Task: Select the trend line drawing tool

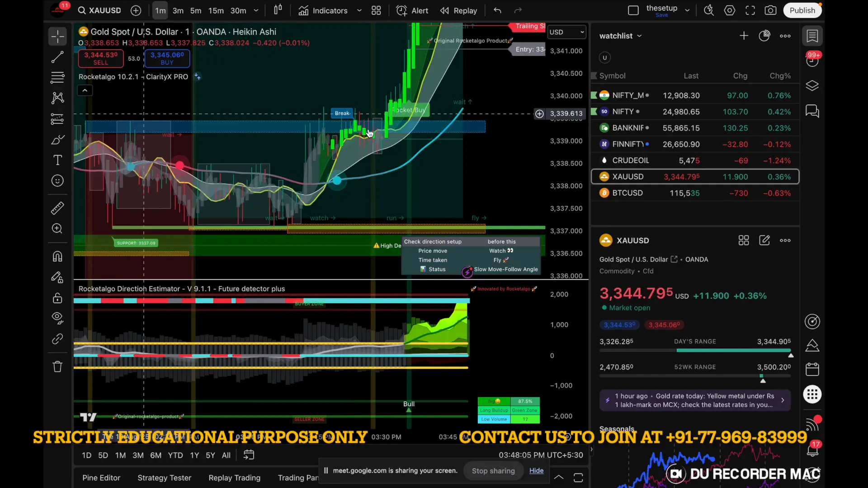Action: tap(57, 57)
